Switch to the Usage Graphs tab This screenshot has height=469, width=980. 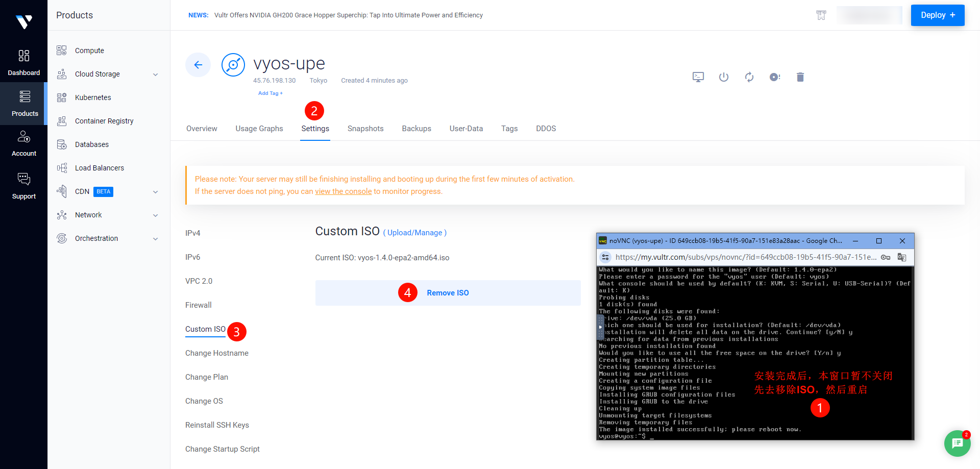point(259,129)
